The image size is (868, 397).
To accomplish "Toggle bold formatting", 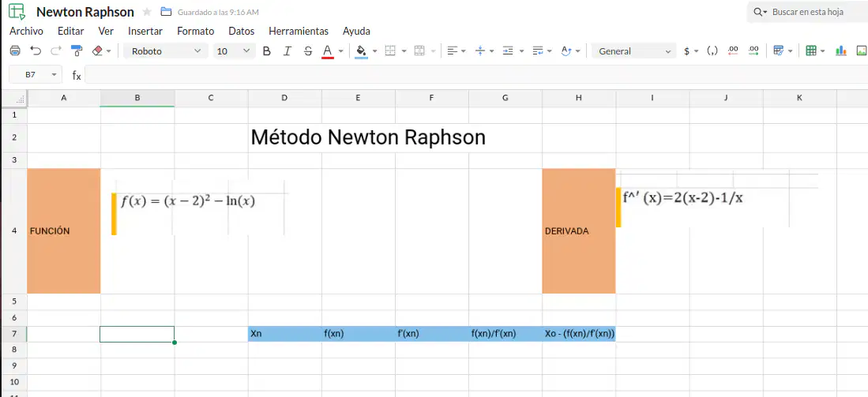I will click(x=267, y=51).
